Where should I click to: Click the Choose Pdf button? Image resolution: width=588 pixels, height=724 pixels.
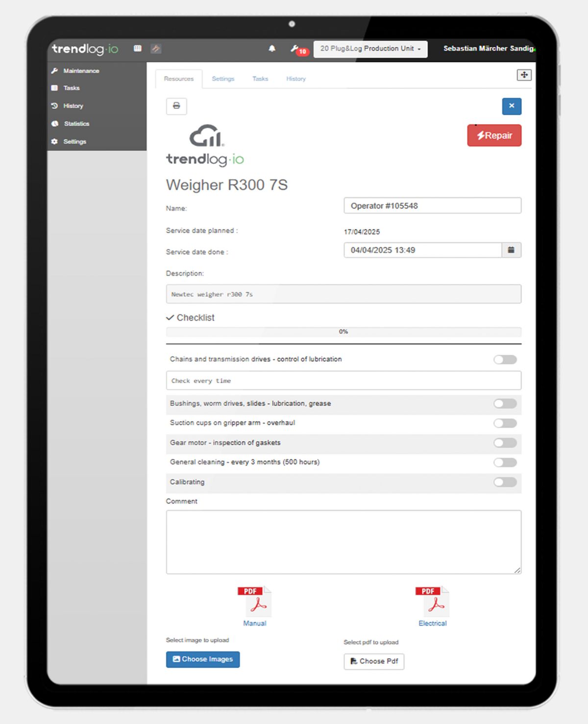coord(374,661)
